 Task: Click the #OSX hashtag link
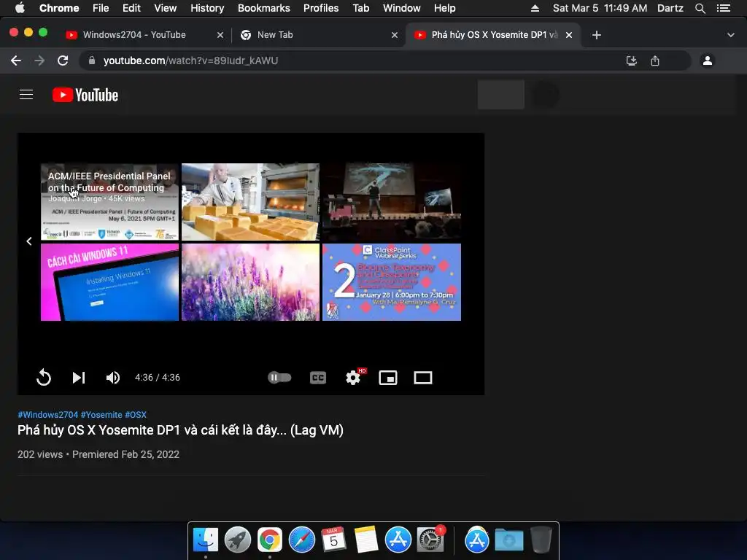pyautogui.click(x=136, y=415)
